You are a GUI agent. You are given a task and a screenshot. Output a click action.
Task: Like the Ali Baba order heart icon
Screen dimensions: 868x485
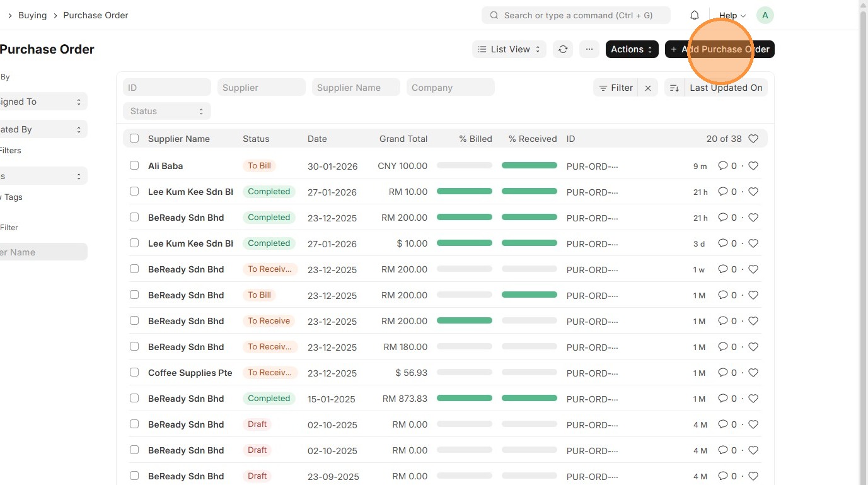[753, 166]
